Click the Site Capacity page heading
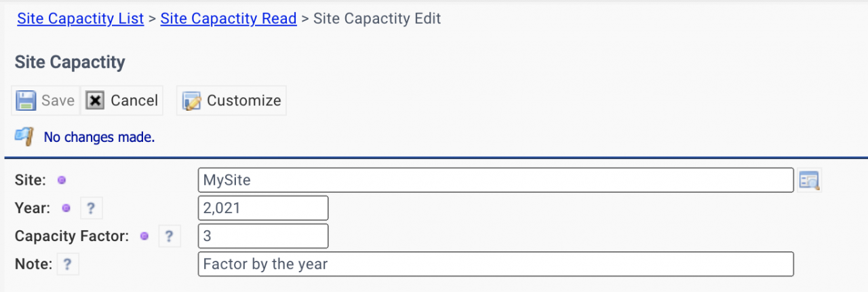The width and height of the screenshot is (868, 292). click(70, 62)
